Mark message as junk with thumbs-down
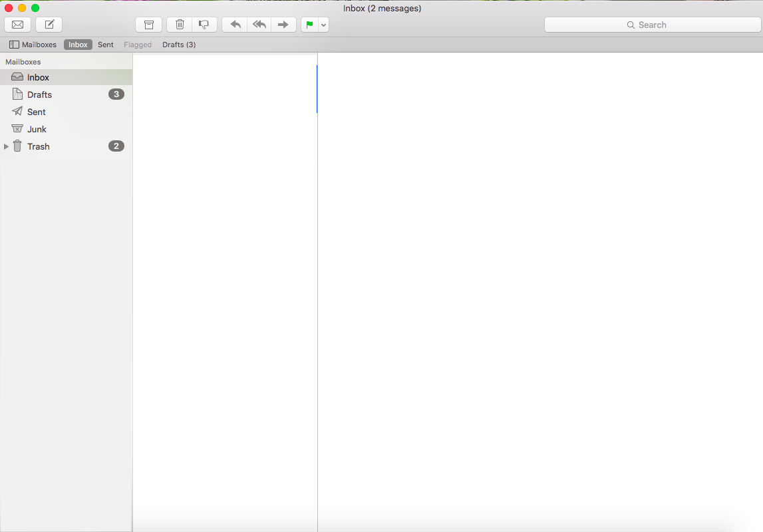The image size is (763, 532). click(204, 25)
